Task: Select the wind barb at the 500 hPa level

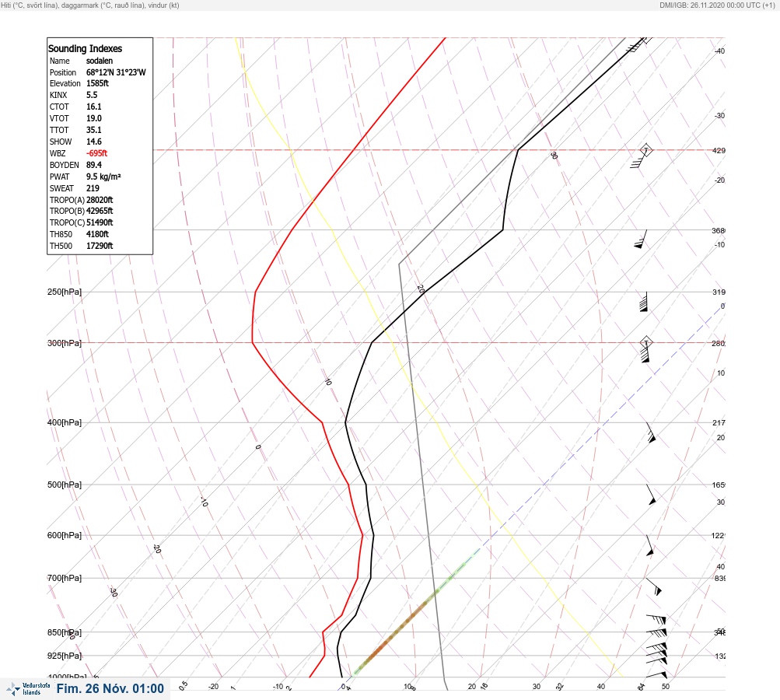Action: pyautogui.click(x=651, y=495)
